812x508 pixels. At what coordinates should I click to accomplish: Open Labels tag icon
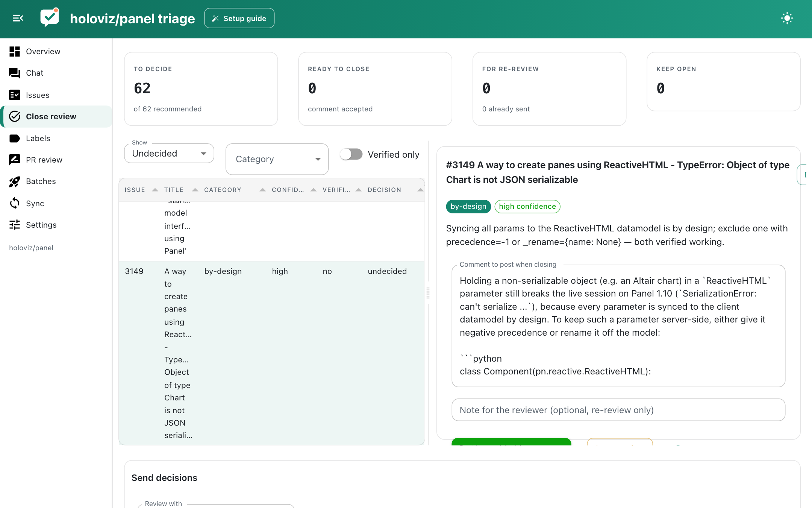(x=15, y=138)
